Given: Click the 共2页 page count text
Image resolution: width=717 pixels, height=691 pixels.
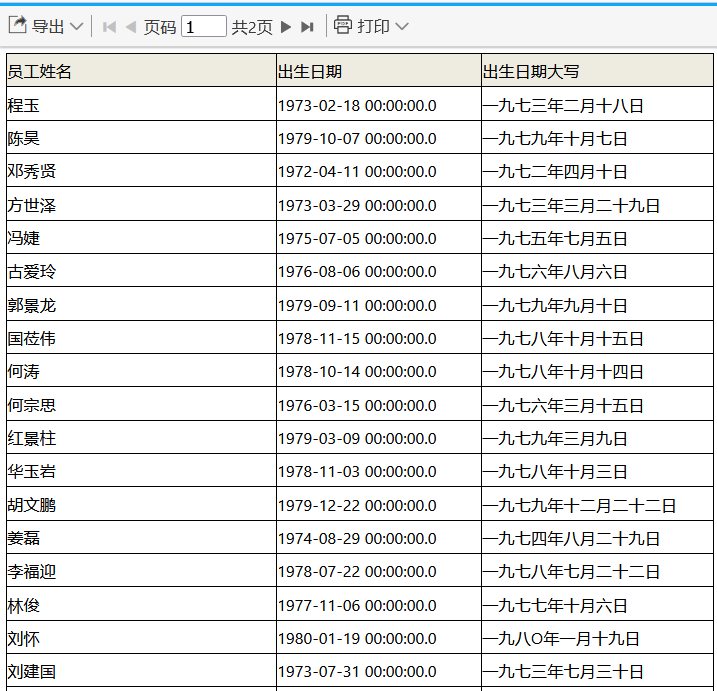Looking at the screenshot, I should coord(252,27).
